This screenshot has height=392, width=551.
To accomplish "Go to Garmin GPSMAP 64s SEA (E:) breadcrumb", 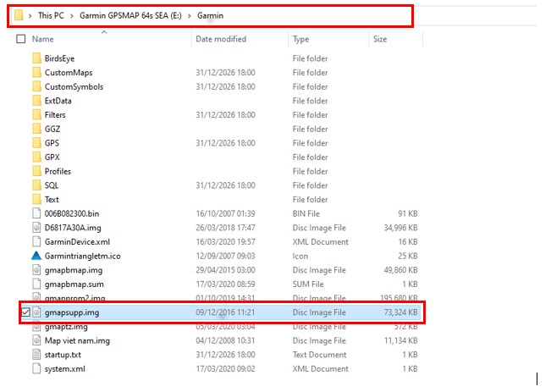I will tap(130, 15).
